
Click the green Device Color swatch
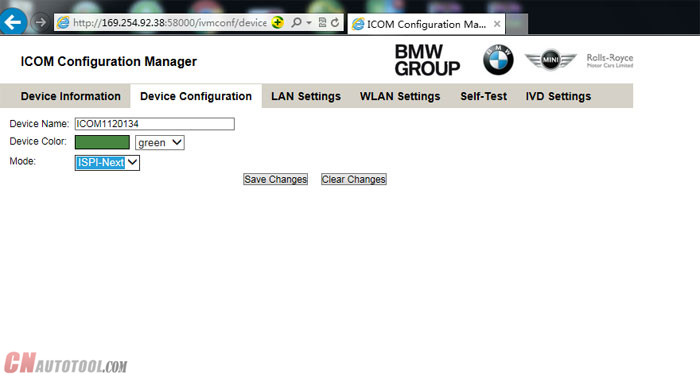click(x=102, y=142)
